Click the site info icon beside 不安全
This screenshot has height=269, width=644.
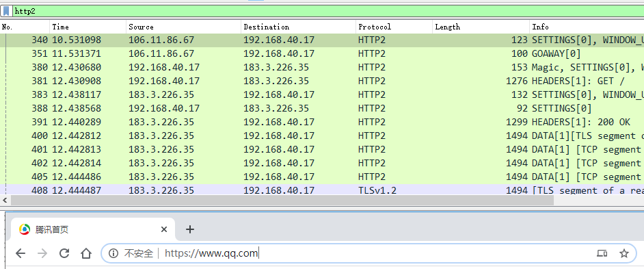(x=113, y=253)
